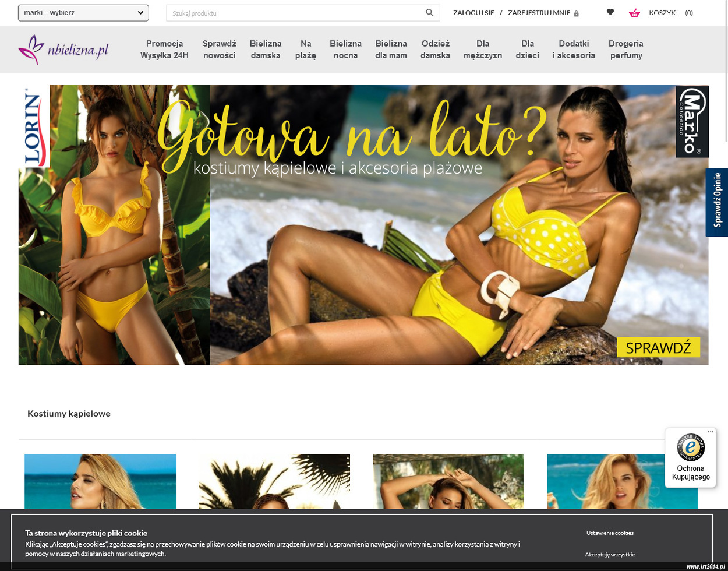This screenshot has height=571, width=728.
Task: Open the Dla dzieci menu
Action: point(527,50)
